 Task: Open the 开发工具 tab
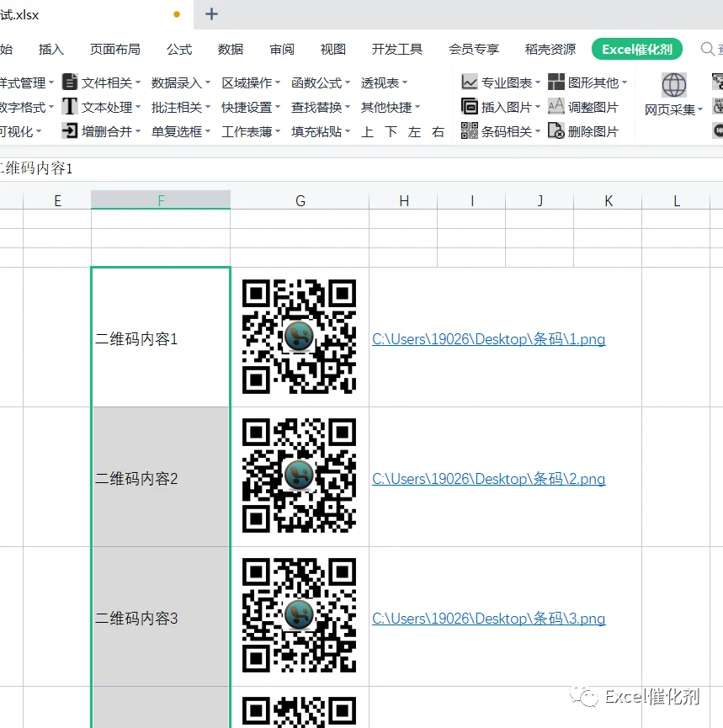tap(397, 49)
